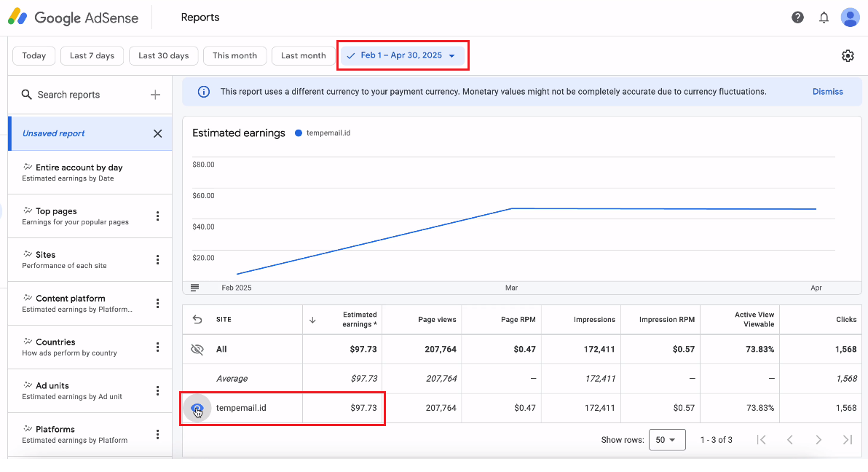Sort by Page RPM column header

tap(518, 320)
